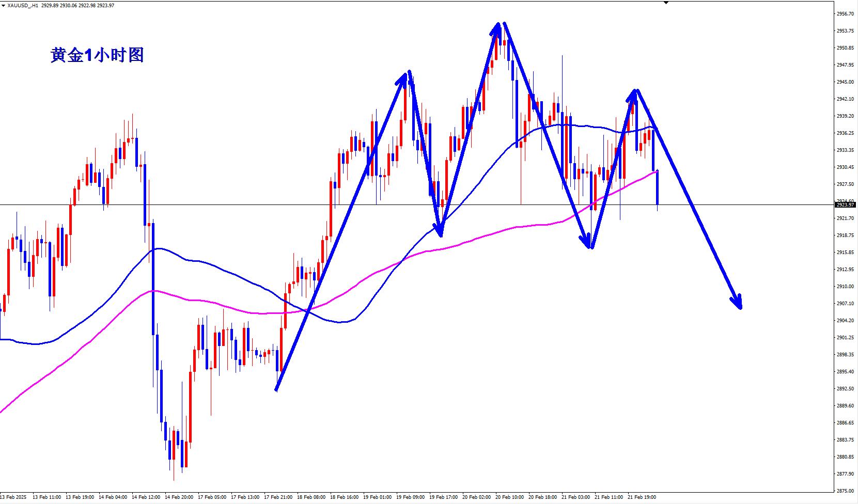Click the chart shift triangle marker at top

[x=666, y=3]
